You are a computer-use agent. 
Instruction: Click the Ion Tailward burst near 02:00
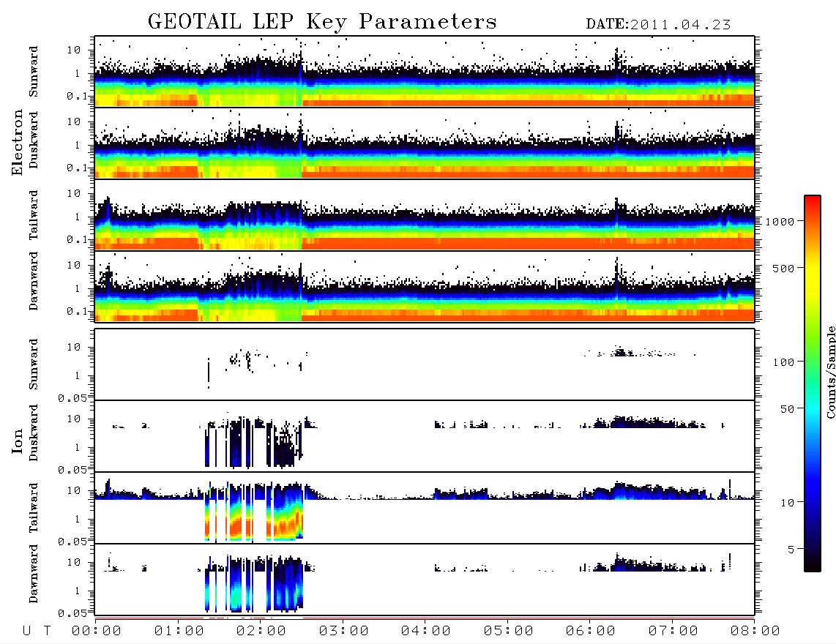coord(255,512)
